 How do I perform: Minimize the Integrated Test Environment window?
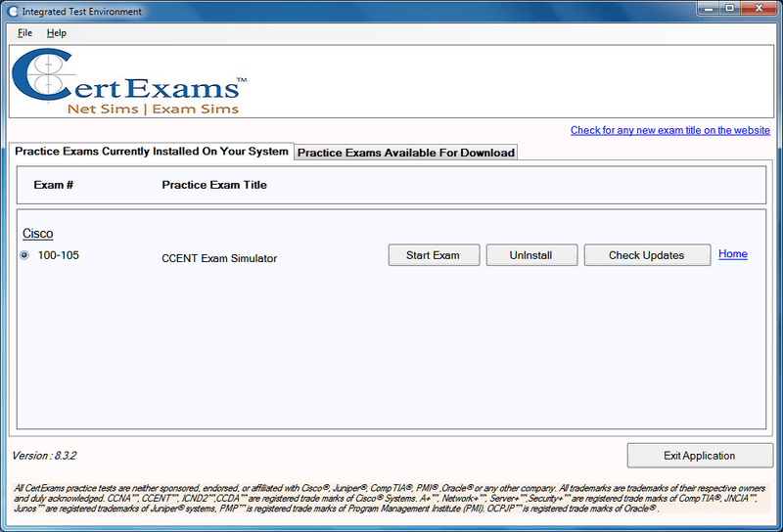(x=708, y=8)
